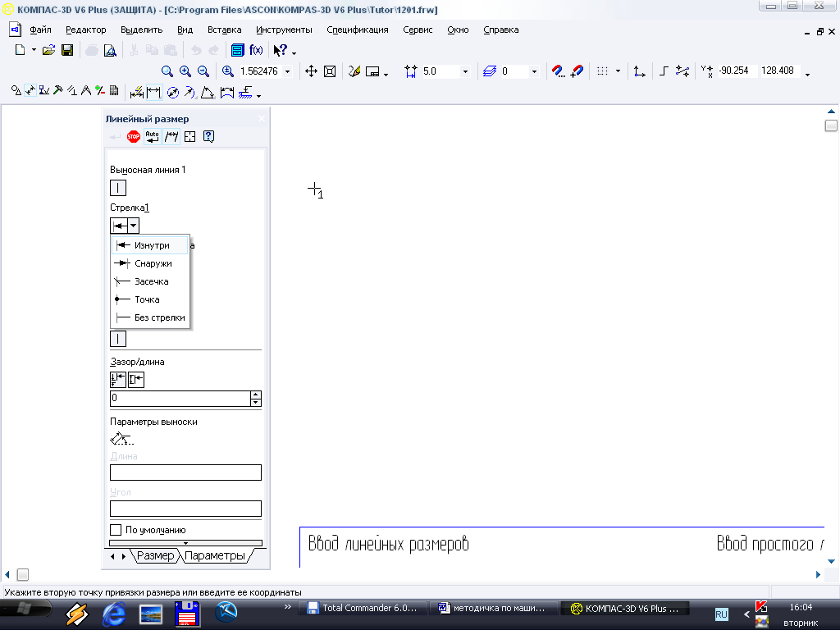Open the методичка Word document taskbar button
The width and height of the screenshot is (840, 630).
[493, 608]
